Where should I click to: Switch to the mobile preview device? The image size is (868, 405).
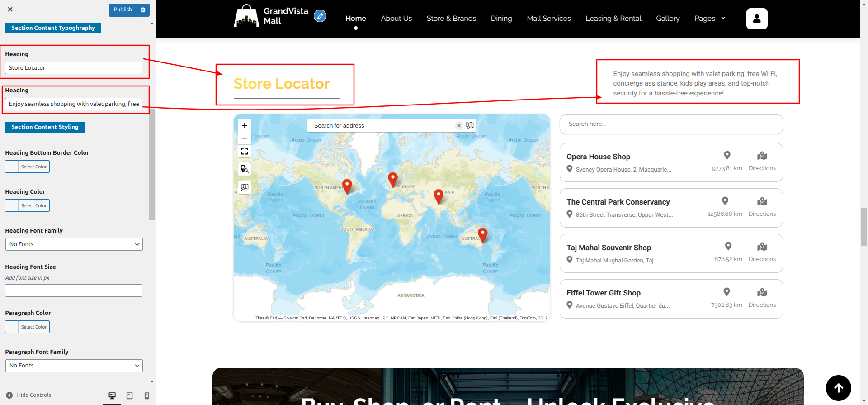coord(146,395)
